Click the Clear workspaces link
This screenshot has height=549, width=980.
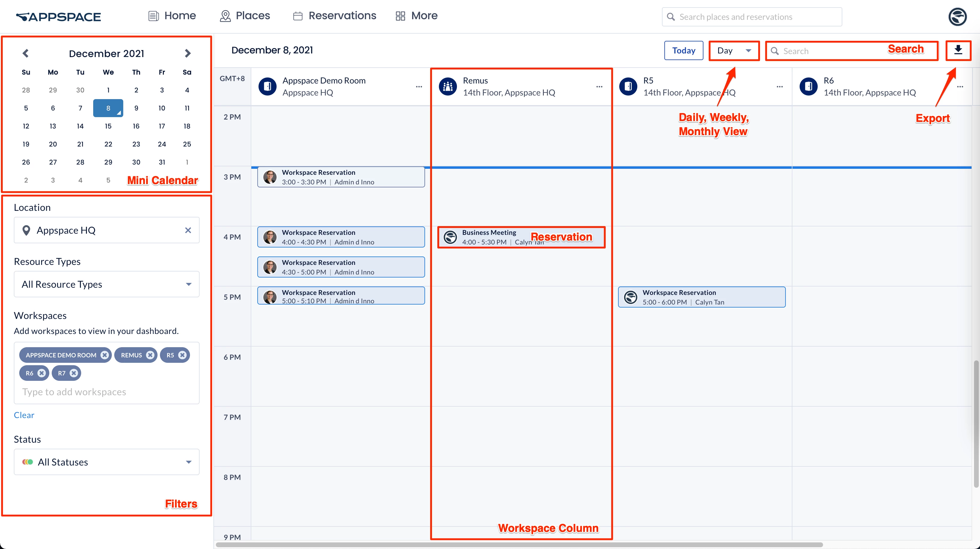[x=24, y=415]
